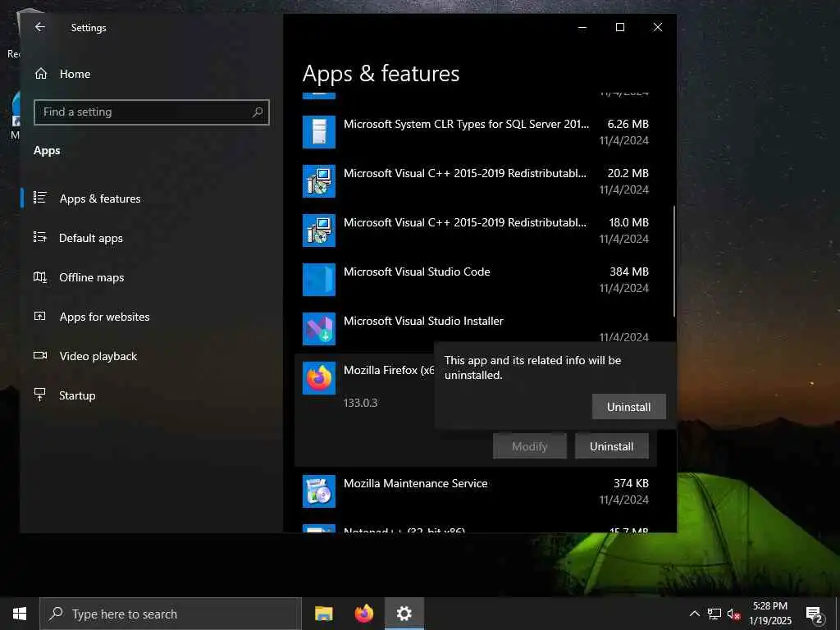Viewport: 840px width, 630px height.
Task: Click the Startup icon in sidebar
Action: [x=40, y=395]
